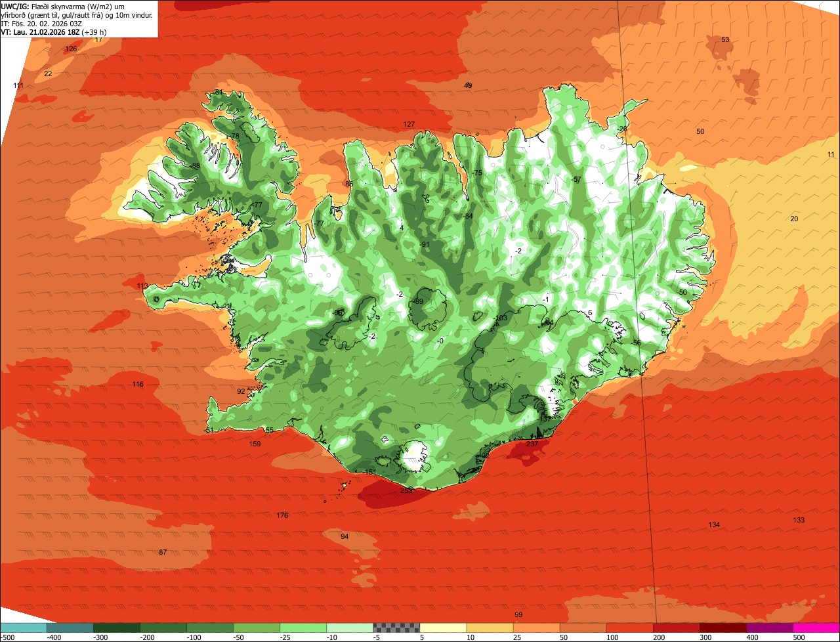Click the '133' value on the map
This screenshot has width=840, height=642.
[x=799, y=521]
